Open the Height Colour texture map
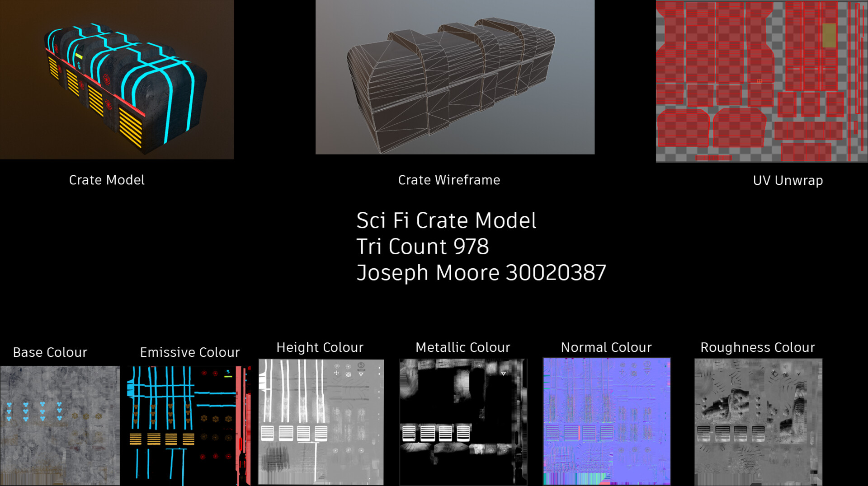868x486 pixels. click(x=321, y=422)
